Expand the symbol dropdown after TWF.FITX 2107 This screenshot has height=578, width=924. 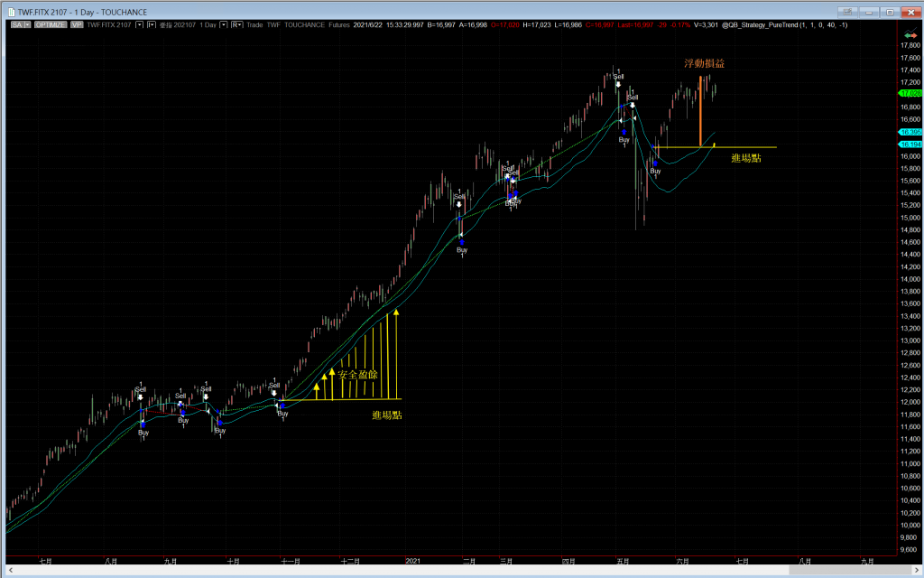tap(137, 24)
